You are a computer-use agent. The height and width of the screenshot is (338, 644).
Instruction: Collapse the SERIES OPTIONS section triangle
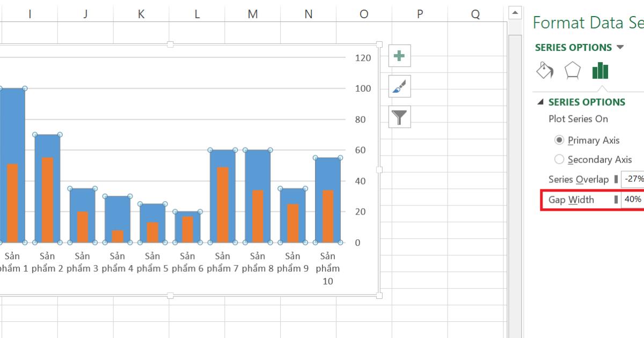tap(539, 102)
